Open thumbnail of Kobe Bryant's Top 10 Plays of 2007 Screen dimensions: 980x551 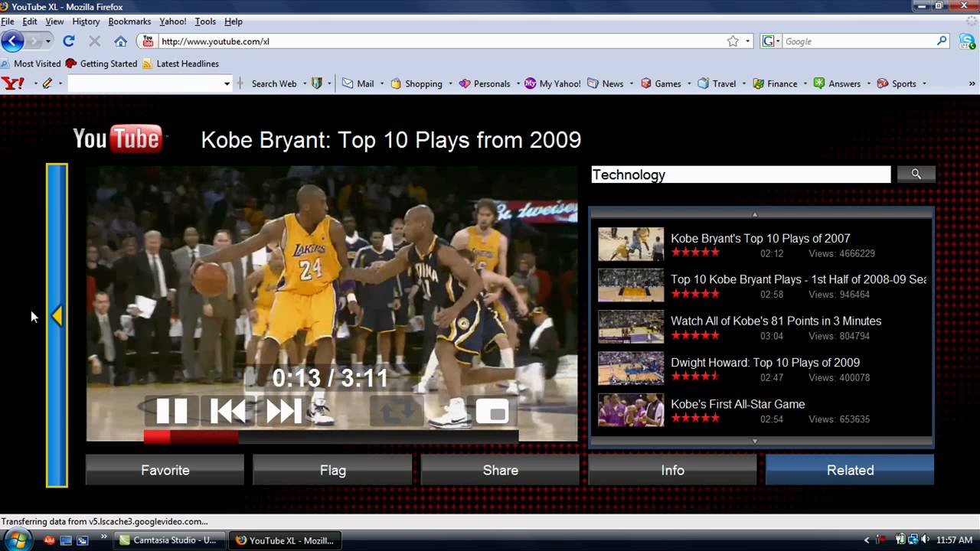click(631, 244)
